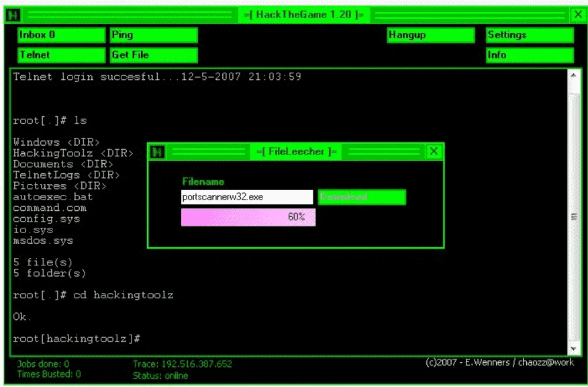Click the HackTheGame logo icon in title bar
588x387 pixels.
13,15
